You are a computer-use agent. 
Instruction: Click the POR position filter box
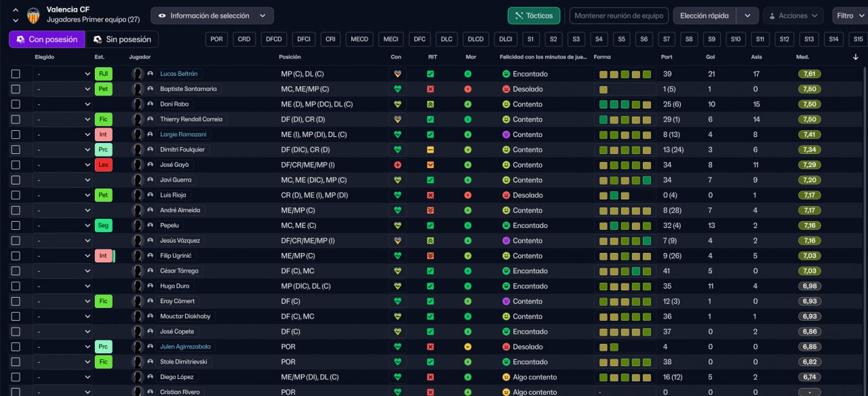point(216,39)
